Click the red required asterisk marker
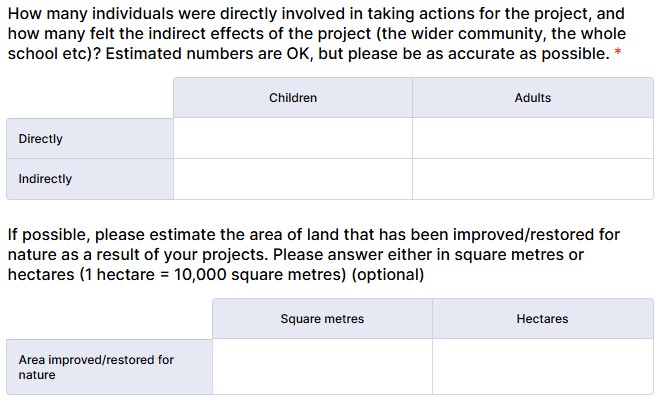Image resolution: width=663 pixels, height=403 pixels. 618,53
